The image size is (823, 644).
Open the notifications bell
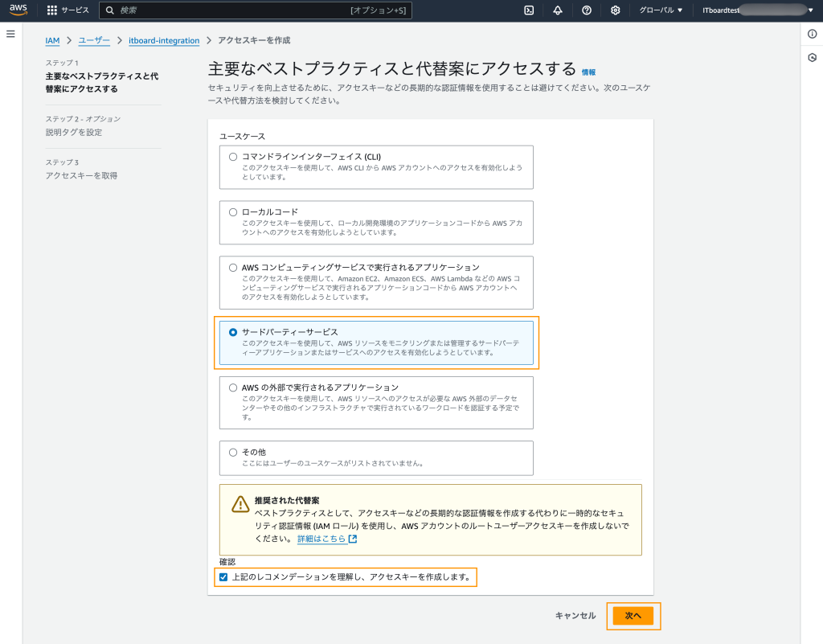558,10
